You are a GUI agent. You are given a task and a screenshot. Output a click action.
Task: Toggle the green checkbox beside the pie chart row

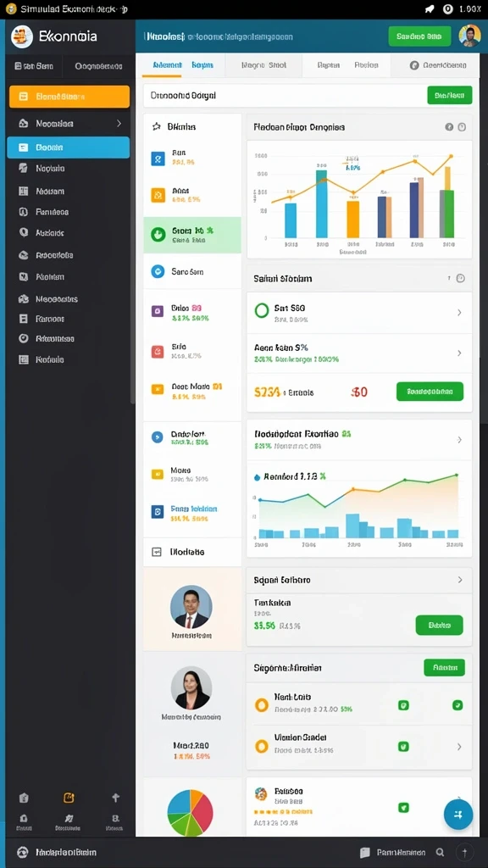click(403, 808)
